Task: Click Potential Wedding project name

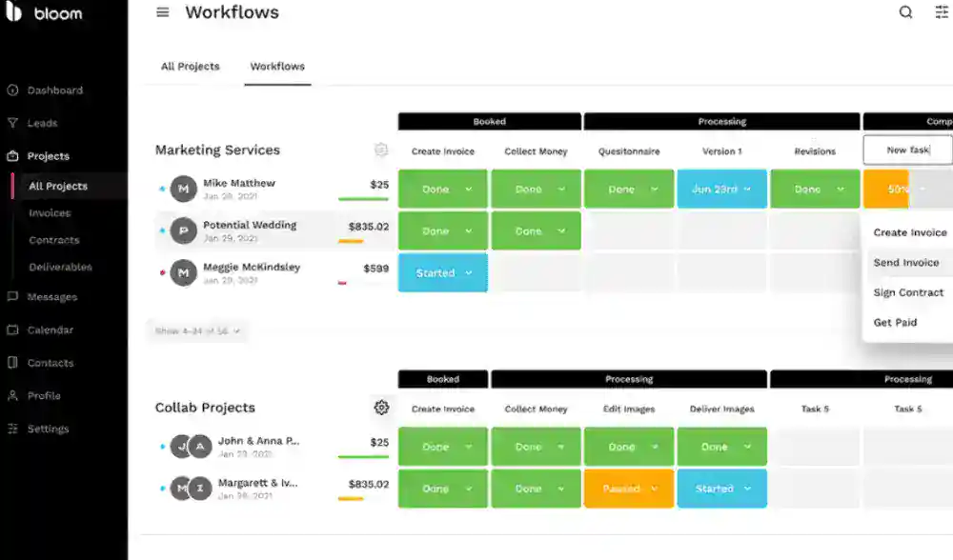Action: click(x=250, y=225)
